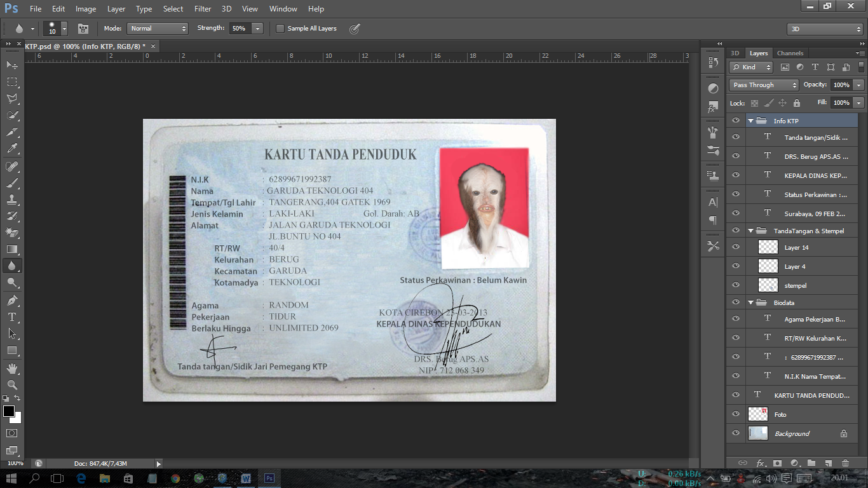Toggle layer filtering switch on
The width and height of the screenshot is (868, 488).
coord(862,67)
